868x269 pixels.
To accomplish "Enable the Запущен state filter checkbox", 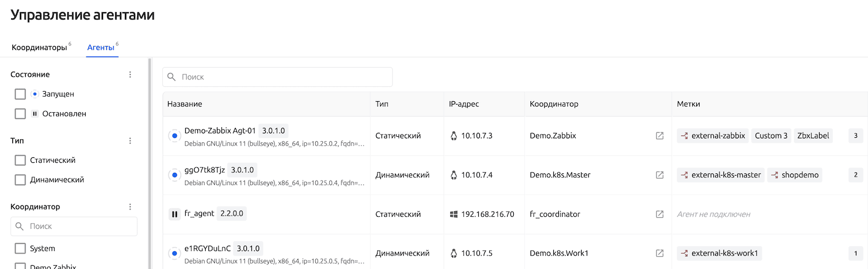I will coord(21,94).
